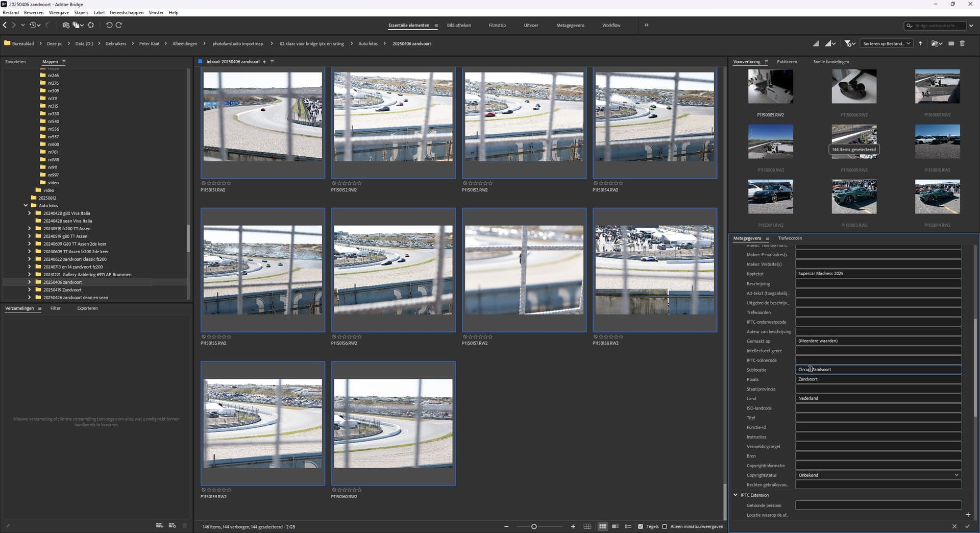
Task: Switch to list view icon in the status bar
Action: pos(628,526)
